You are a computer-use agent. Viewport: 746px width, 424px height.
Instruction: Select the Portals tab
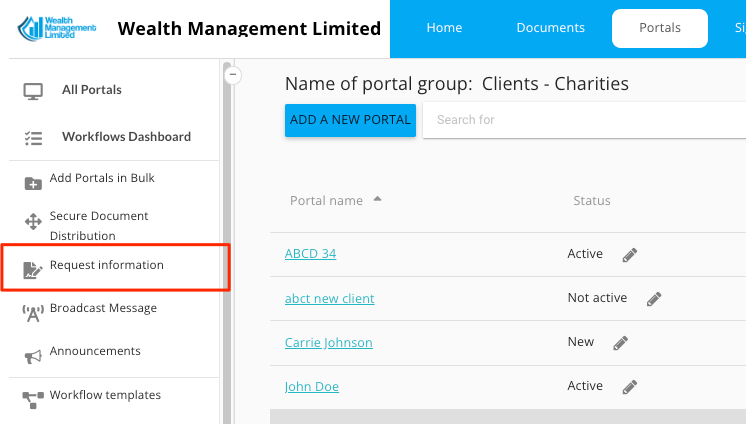point(659,28)
